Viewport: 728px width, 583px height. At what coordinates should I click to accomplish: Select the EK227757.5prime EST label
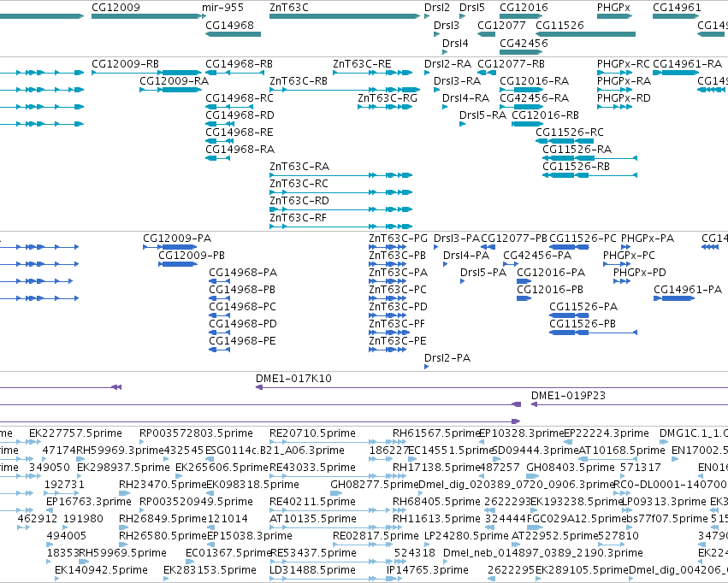click(x=75, y=433)
